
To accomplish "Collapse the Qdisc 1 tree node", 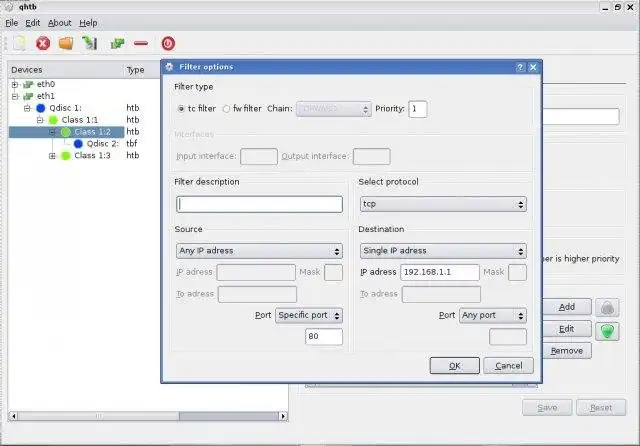I will click(27, 108).
